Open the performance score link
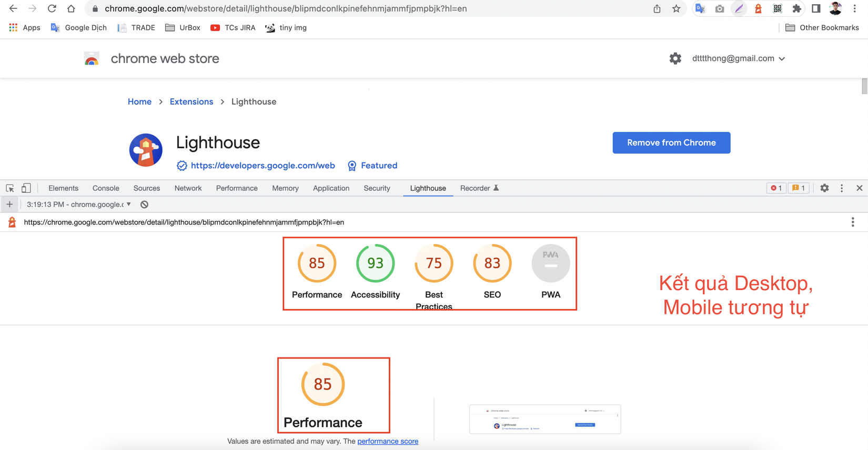 pos(388,441)
